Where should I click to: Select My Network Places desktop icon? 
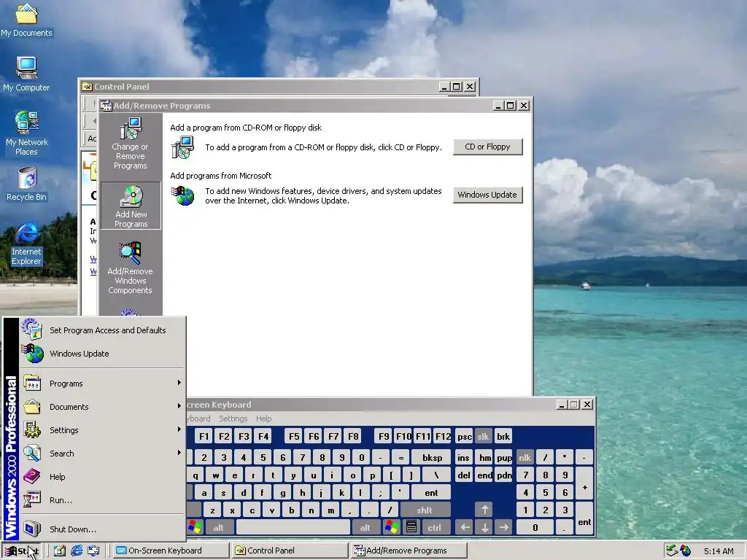(x=27, y=133)
